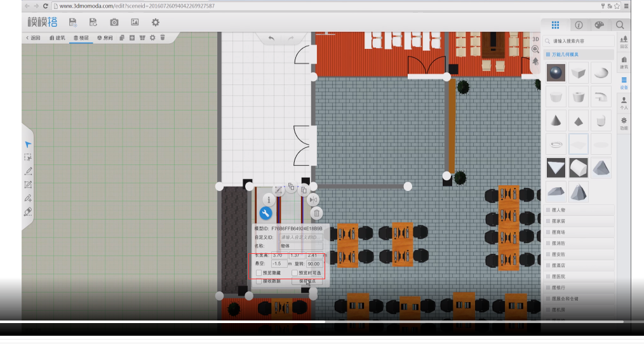The width and height of the screenshot is (644, 344).
Task: Open floor settings gear in the sub-toolbar
Action: click(x=152, y=38)
